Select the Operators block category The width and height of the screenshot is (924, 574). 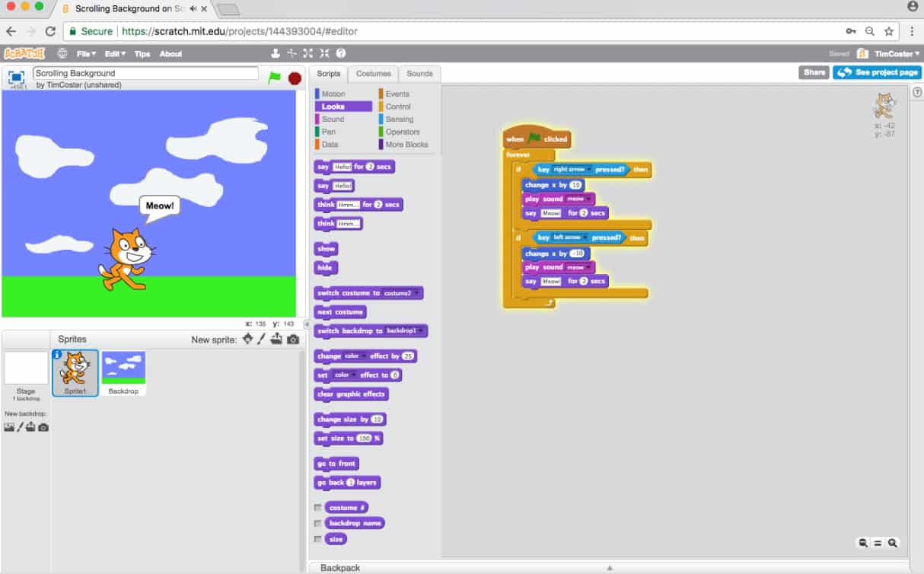click(x=406, y=132)
